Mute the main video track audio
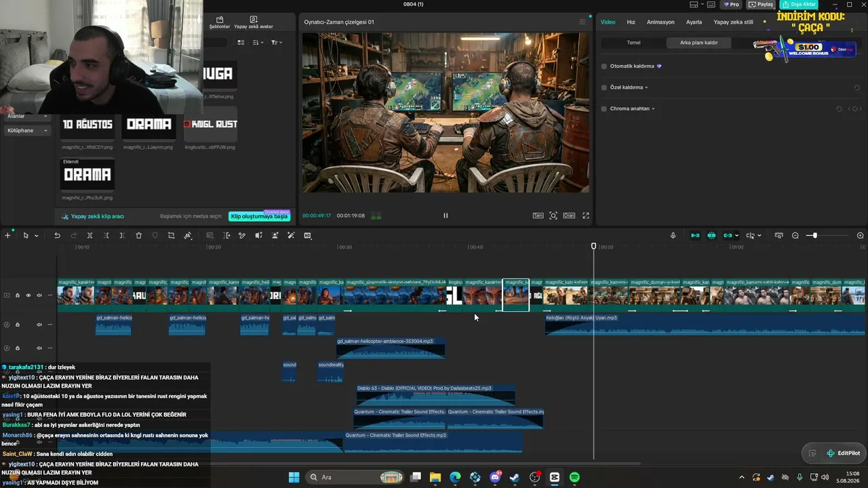The width and height of the screenshot is (868, 488). click(39, 296)
